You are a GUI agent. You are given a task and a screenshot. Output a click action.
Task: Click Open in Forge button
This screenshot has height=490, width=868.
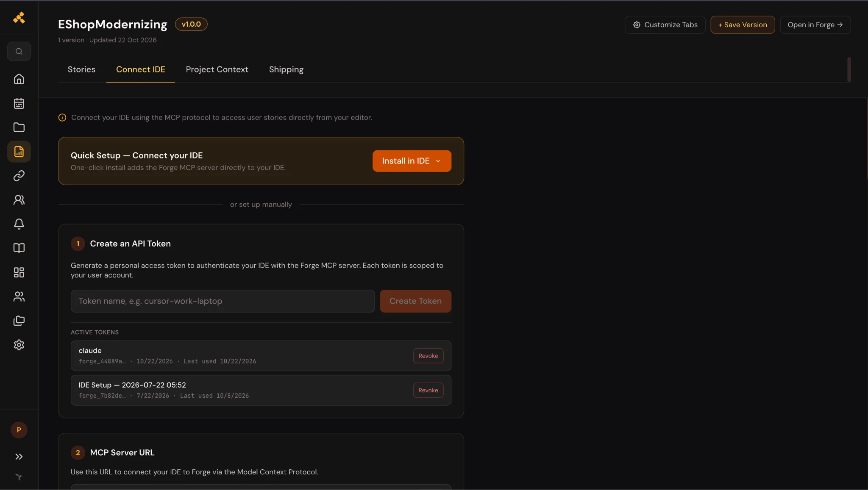(815, 25)
